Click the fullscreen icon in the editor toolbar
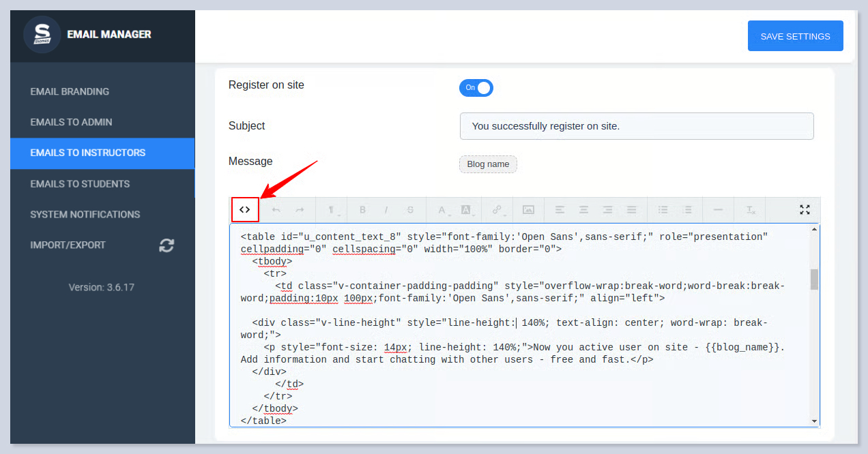868x454 pixels. [x=805, y=210]
